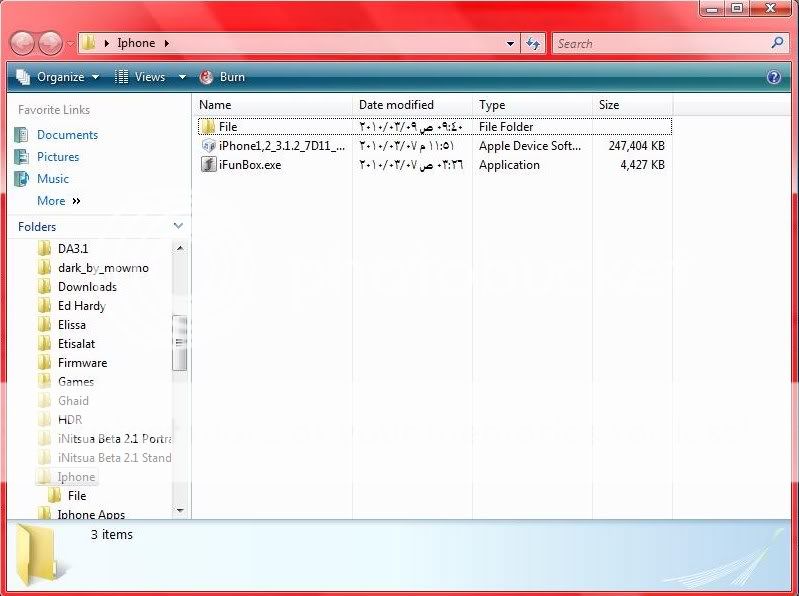This screenshot has width=799, height=596.
Task: Click the Burn disc icon
Action: (x=206, y=77)
